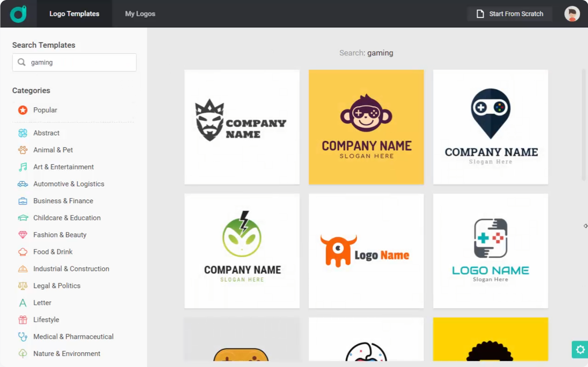
Task: Select the chef hat icon for Food & Drink
Action: (23, 251)
